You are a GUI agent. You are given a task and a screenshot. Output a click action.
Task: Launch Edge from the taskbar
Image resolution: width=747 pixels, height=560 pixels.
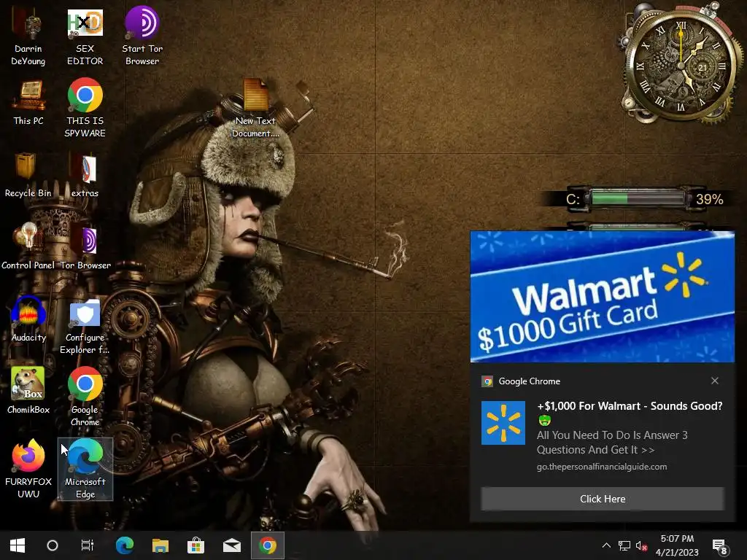pyautogui.click(x=125, y=545)
